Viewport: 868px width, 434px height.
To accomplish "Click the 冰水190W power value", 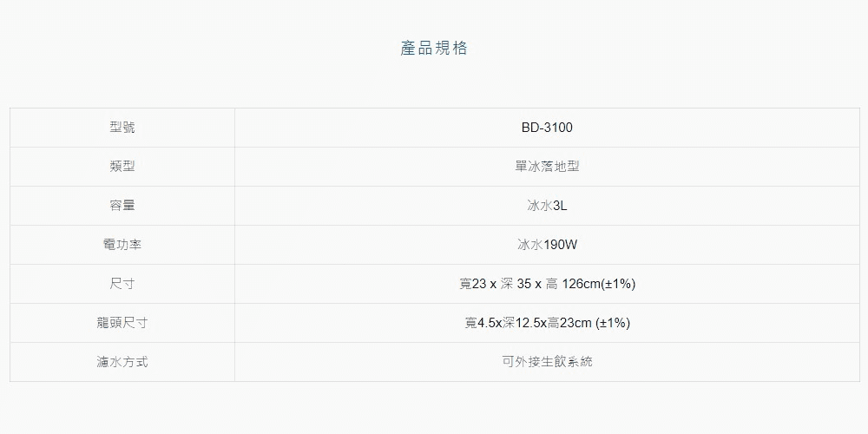I will click(547, 245).
